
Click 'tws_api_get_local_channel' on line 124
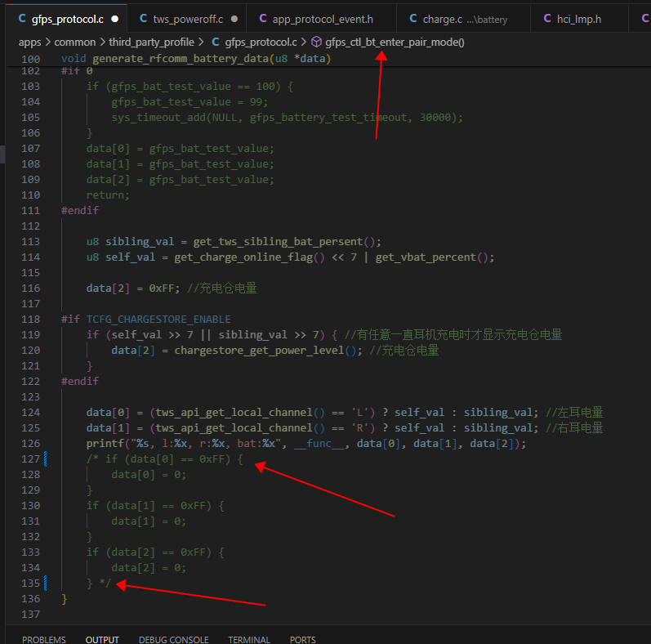click(x=234, y=412)
